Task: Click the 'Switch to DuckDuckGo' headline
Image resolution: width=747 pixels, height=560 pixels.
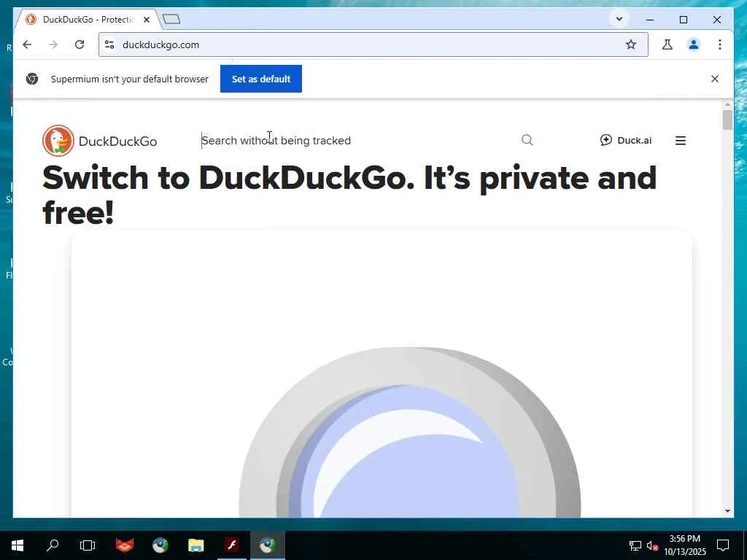Action: click(349, 195)
